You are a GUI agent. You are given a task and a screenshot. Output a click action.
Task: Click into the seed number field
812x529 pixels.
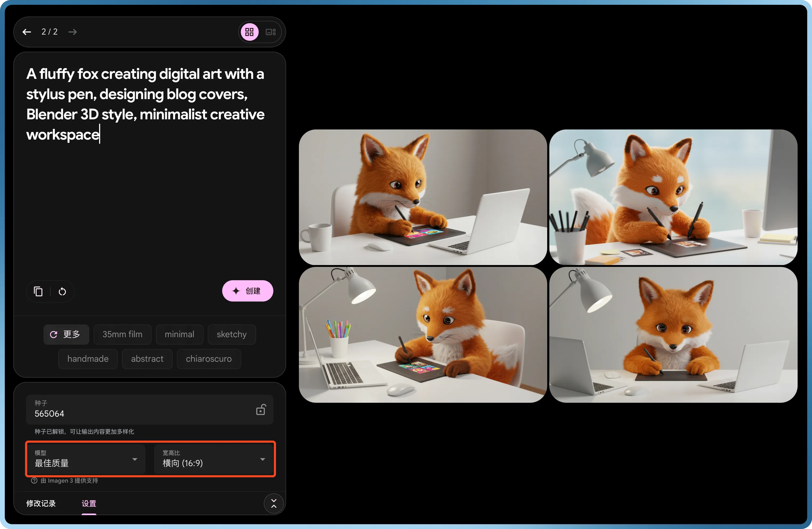pyautogui.click(x=136, y=413)
